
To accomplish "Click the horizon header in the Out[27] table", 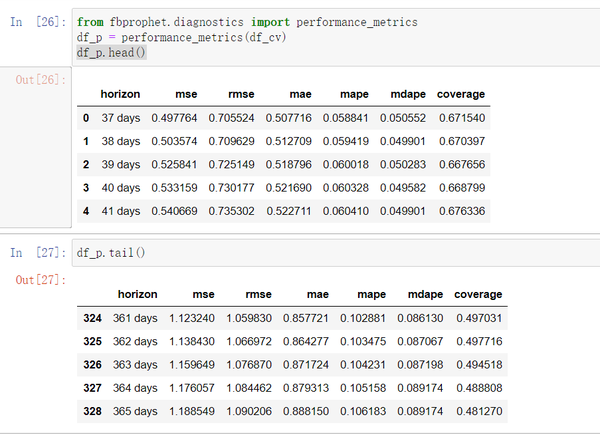I will tap(137, 295).
